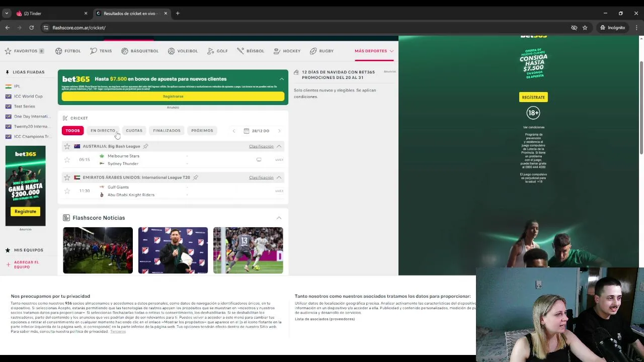Screen dimensions: 644x362
Task: Open crowd stadium news thumbnail
Action: pos(98,250)
